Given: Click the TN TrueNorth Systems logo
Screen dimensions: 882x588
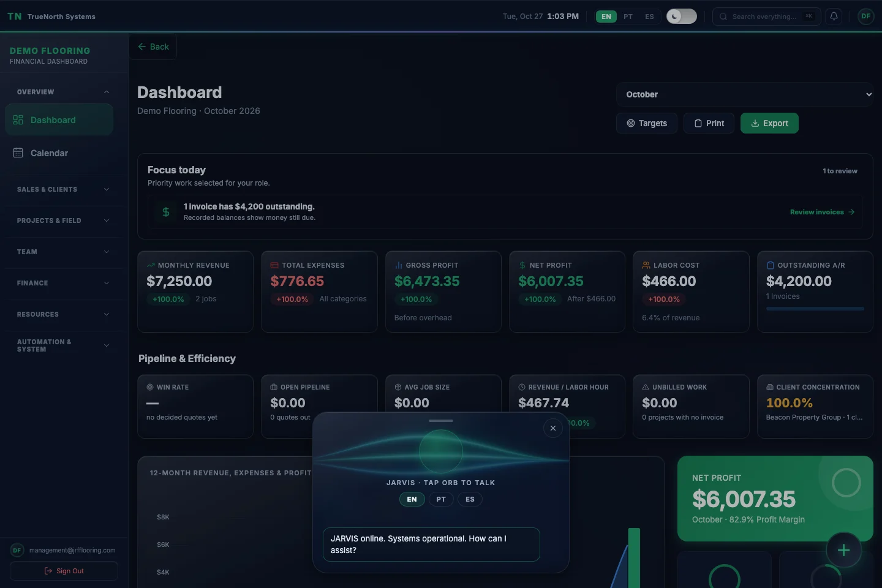Looking at the screenshot, I should coord(51,17).
